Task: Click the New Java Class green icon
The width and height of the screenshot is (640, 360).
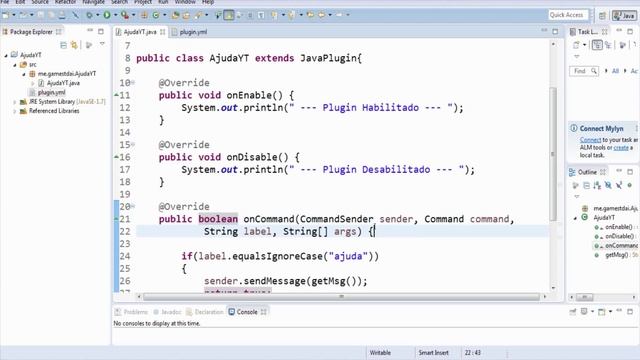Action: click(156, 15)
